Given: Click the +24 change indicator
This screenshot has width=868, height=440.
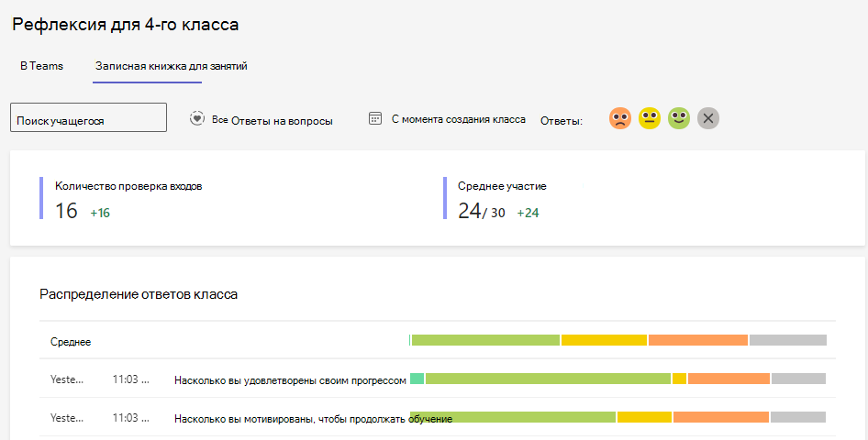Looking at the screenshot, I should (528, 213).
